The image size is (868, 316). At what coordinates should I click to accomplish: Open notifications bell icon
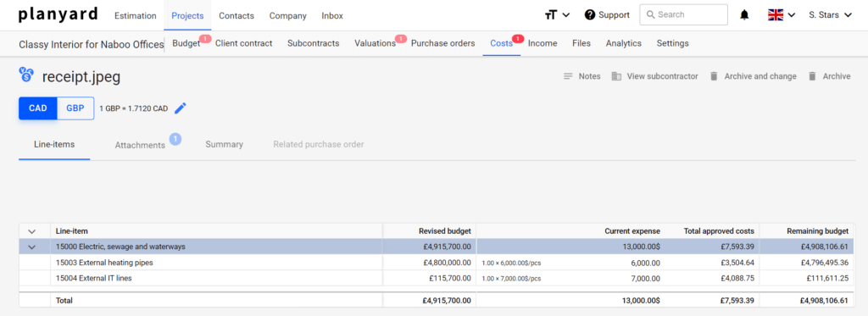(x=744, y=15)
